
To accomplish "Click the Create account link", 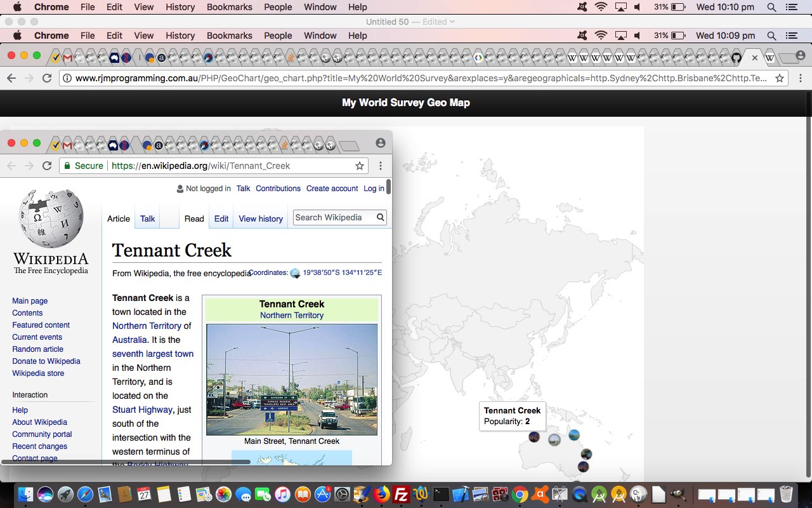I will click(332, 189).
